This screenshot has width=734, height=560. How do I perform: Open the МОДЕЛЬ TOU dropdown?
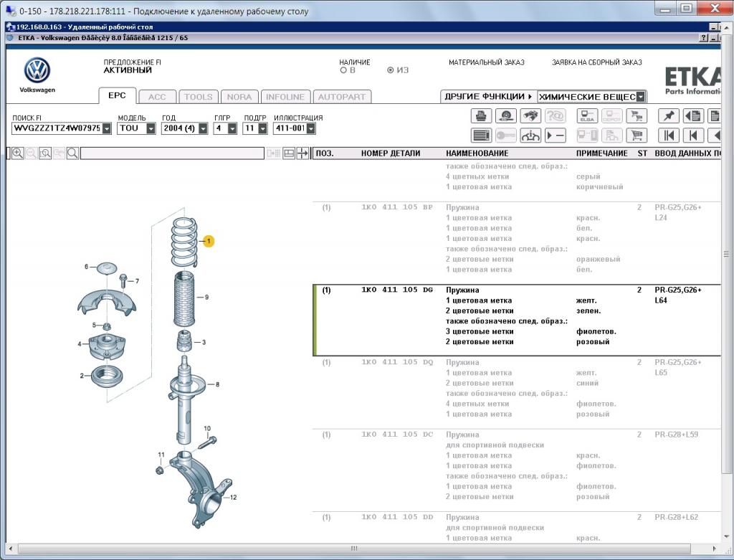151,128
